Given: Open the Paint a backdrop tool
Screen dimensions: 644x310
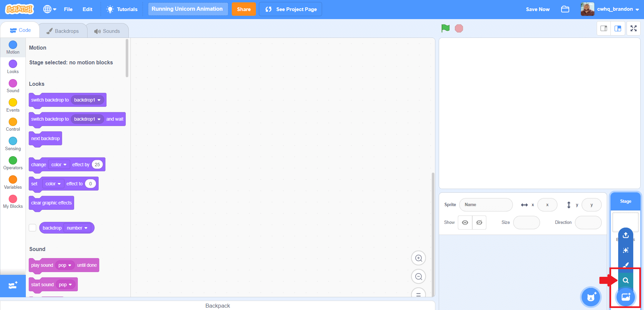Looking at the screenshot, I should (625, 265).
